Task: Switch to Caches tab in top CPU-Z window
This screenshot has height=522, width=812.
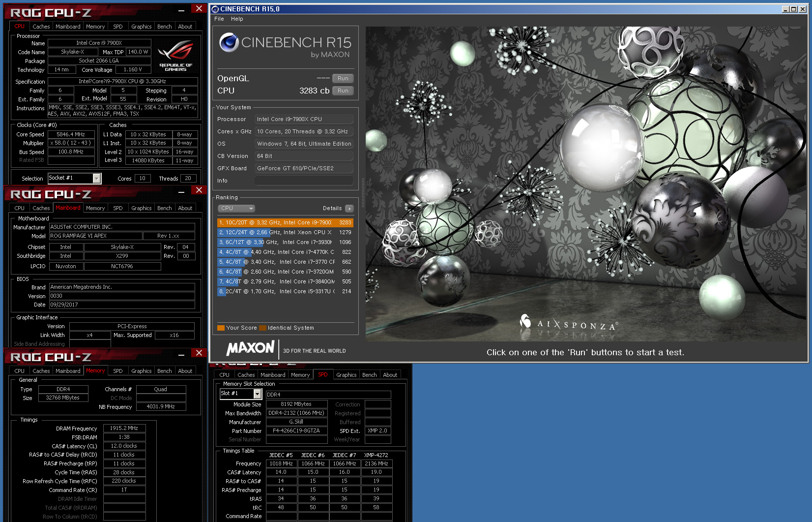Action: [41, 27]
